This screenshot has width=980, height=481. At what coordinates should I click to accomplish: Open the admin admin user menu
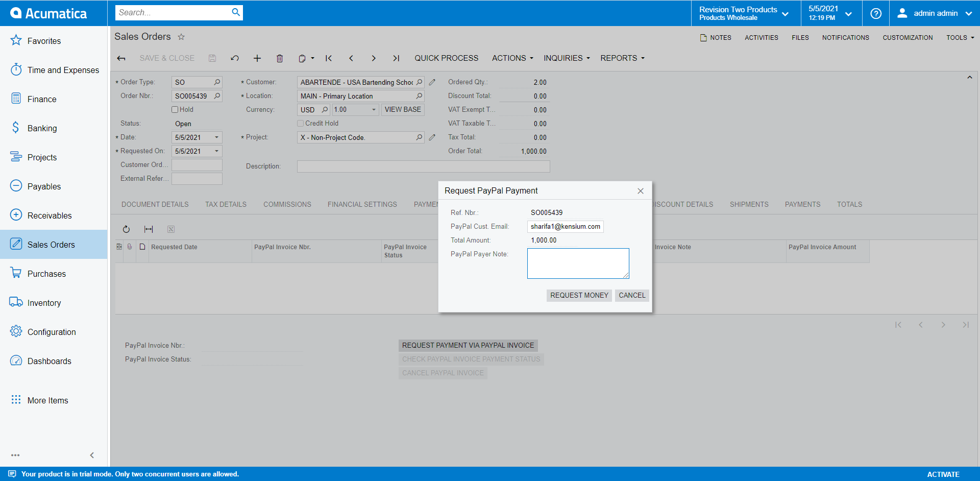935,13
